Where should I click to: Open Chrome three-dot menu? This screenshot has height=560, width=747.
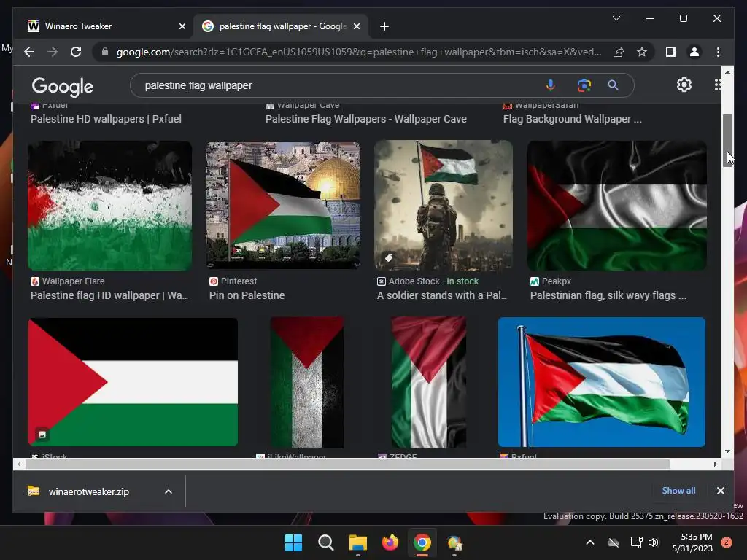pyautogui.click(x=718, y=52)
